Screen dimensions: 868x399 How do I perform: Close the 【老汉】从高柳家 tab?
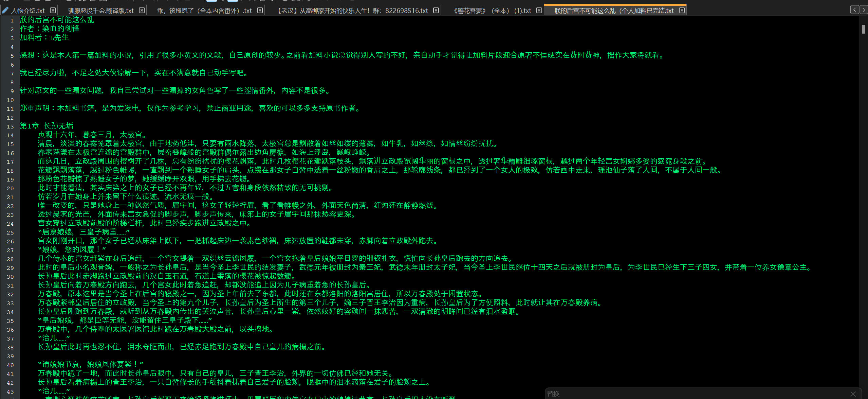[x=436, y=11]
